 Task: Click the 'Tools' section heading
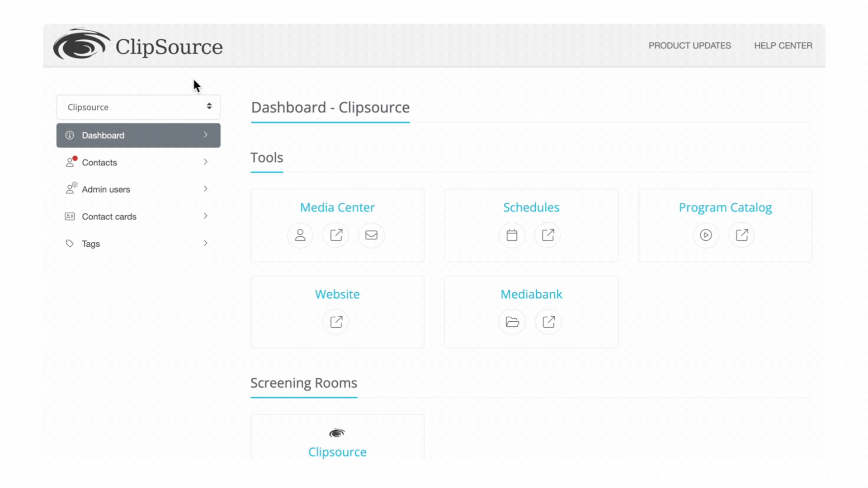click(x=267, y=157)
